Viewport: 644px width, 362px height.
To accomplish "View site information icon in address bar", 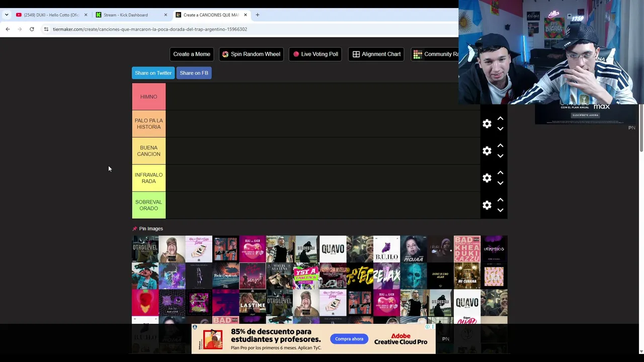I will (x=46, y=29).
